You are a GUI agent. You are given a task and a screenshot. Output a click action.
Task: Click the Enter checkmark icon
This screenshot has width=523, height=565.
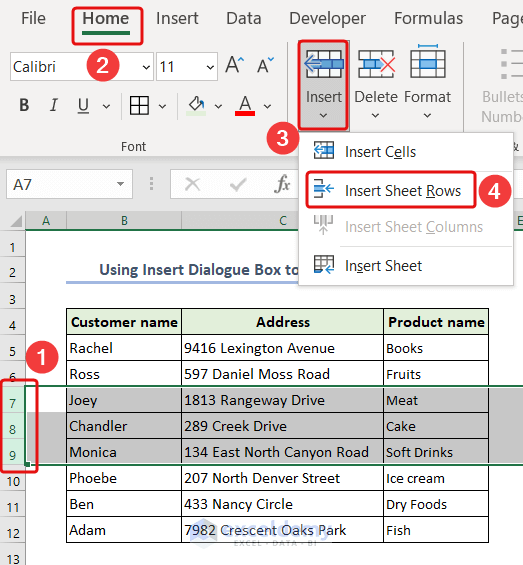[x=238, y=184]
